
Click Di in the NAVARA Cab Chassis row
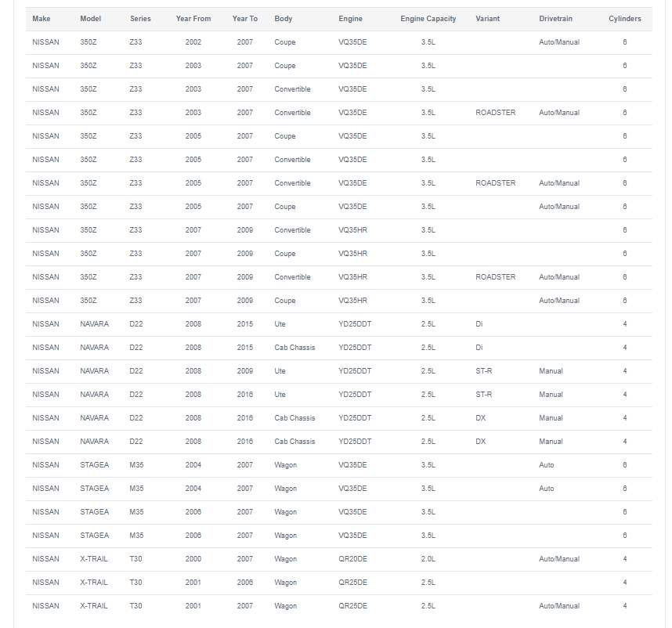tap(479, 348)
